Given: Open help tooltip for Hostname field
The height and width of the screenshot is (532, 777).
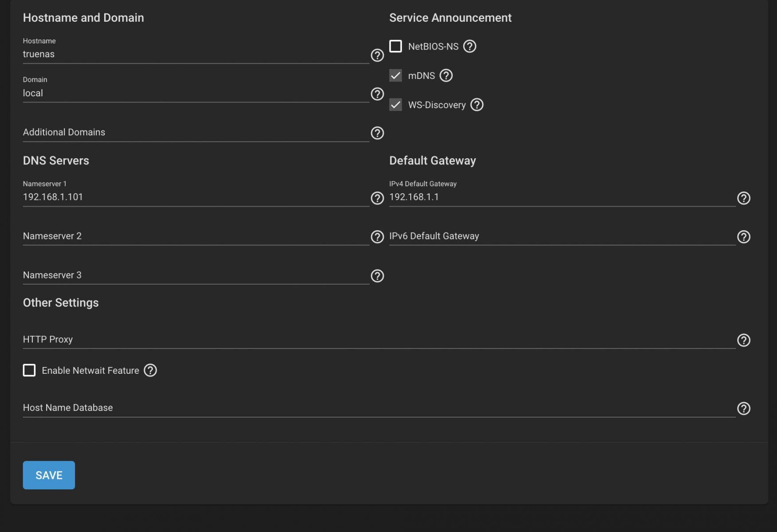Looking at the screenshot, I should click(x=377, y=55).
